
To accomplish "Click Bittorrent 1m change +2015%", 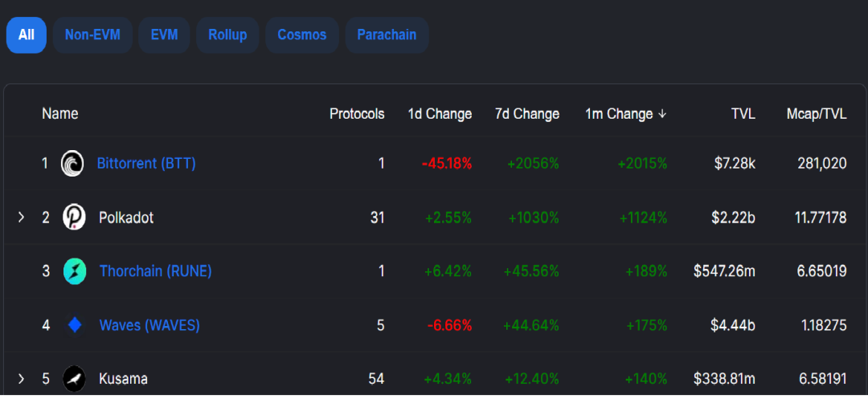I will tap(642, 164).
